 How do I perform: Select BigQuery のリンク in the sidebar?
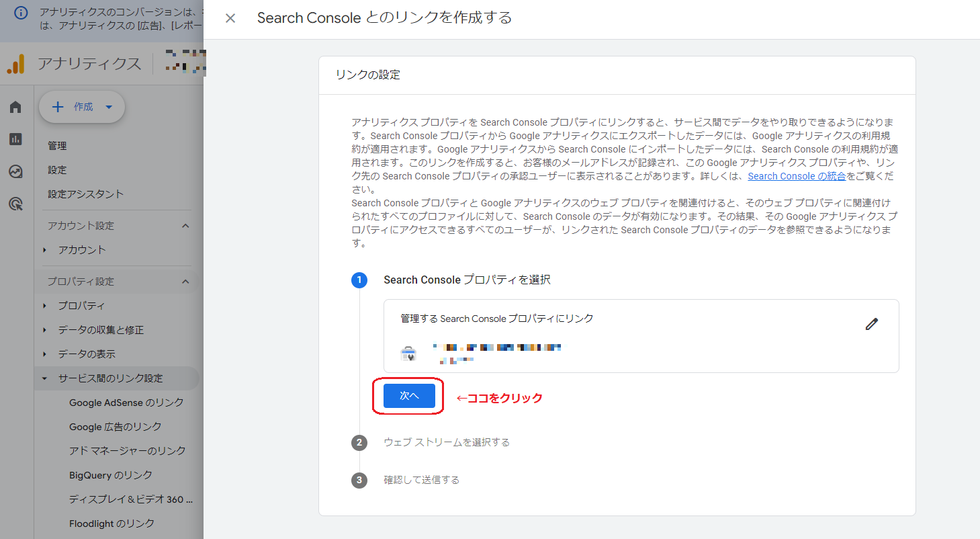[112, 474]
